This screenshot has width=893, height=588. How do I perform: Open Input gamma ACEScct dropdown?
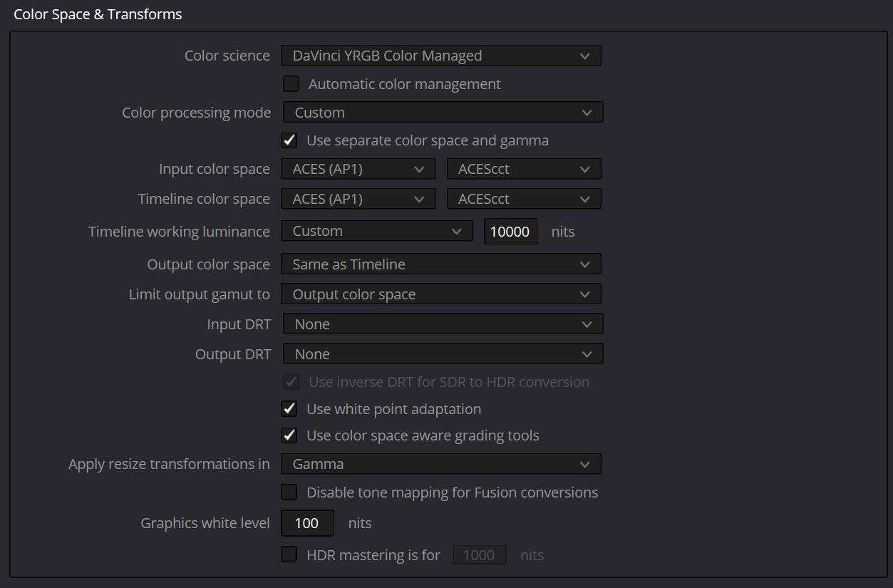[524, 169]
